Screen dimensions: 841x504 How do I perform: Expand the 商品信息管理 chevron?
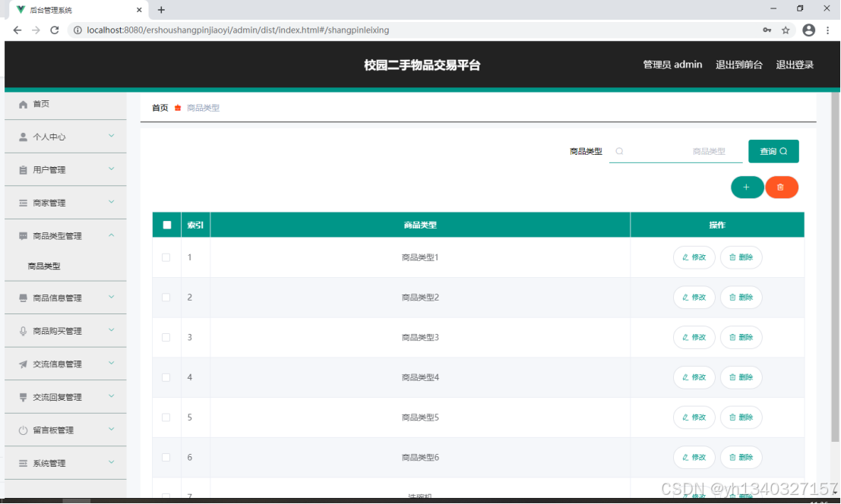click(x=112, y=297)
